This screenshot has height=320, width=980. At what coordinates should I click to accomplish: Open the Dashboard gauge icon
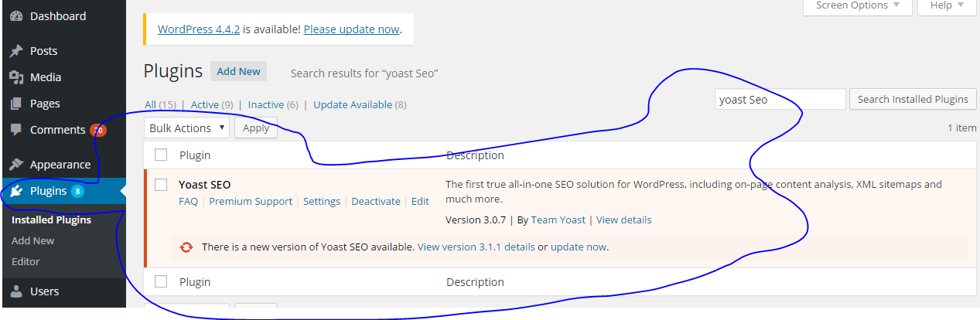click(16, 16)
